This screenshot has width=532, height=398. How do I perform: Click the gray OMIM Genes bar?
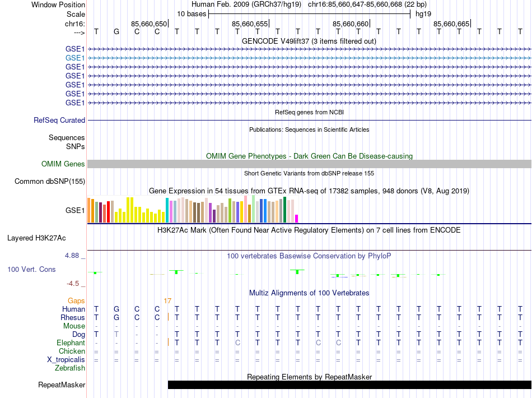(309, 164)
